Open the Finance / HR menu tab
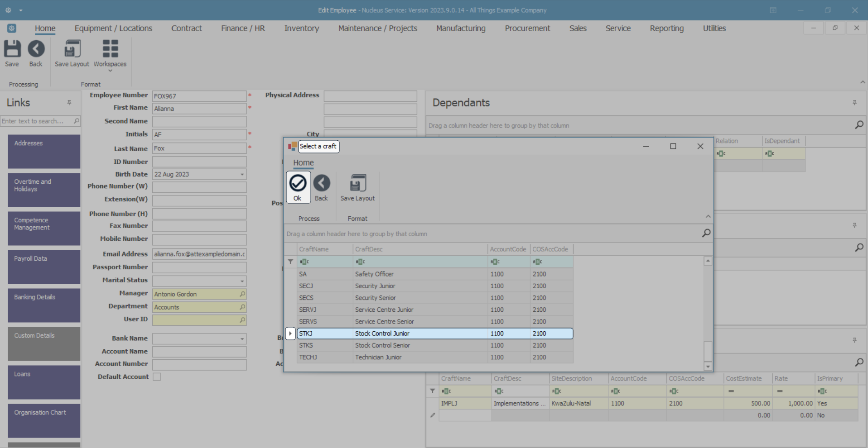This screenshot has height=448, width=868. [x=243, y=29]
